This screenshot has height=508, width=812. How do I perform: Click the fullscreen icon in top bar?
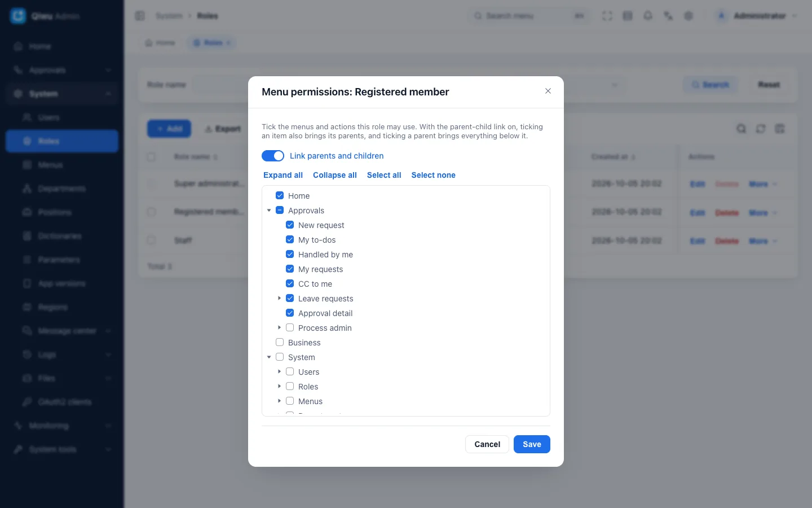(607, 16)
